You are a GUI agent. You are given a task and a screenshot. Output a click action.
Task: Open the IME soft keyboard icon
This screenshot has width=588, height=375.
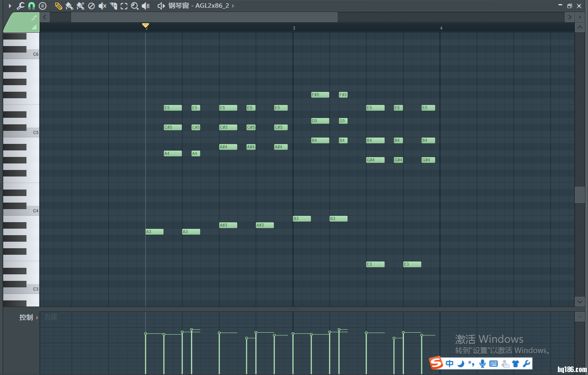[493, 363]
